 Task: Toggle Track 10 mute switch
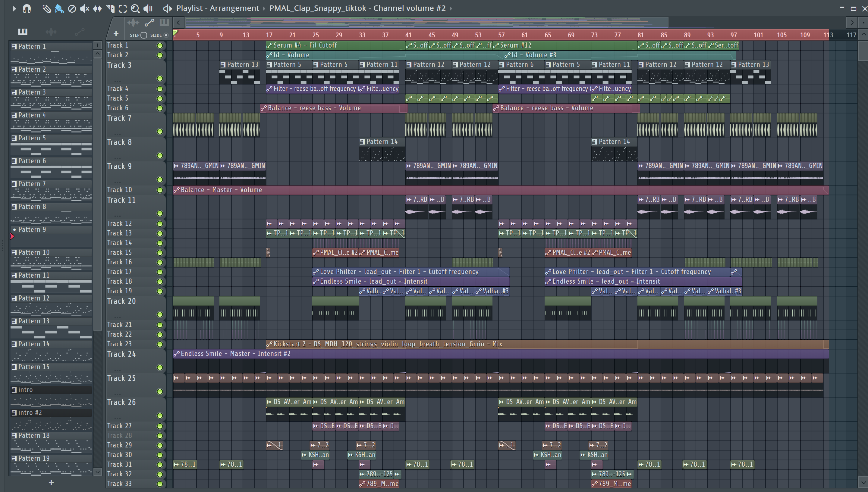click(x=160, y=190)
